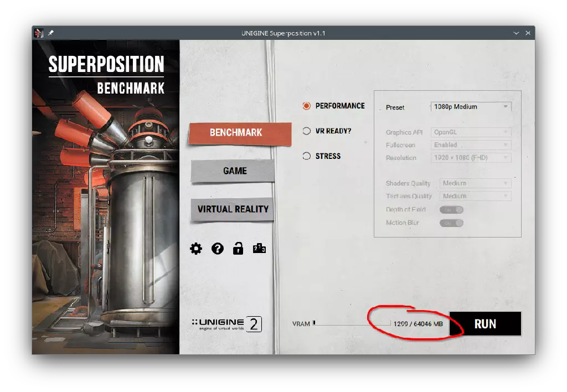Screen dimensions: 567x392
Task: Close the Superposition window
Action: (528, 33)
